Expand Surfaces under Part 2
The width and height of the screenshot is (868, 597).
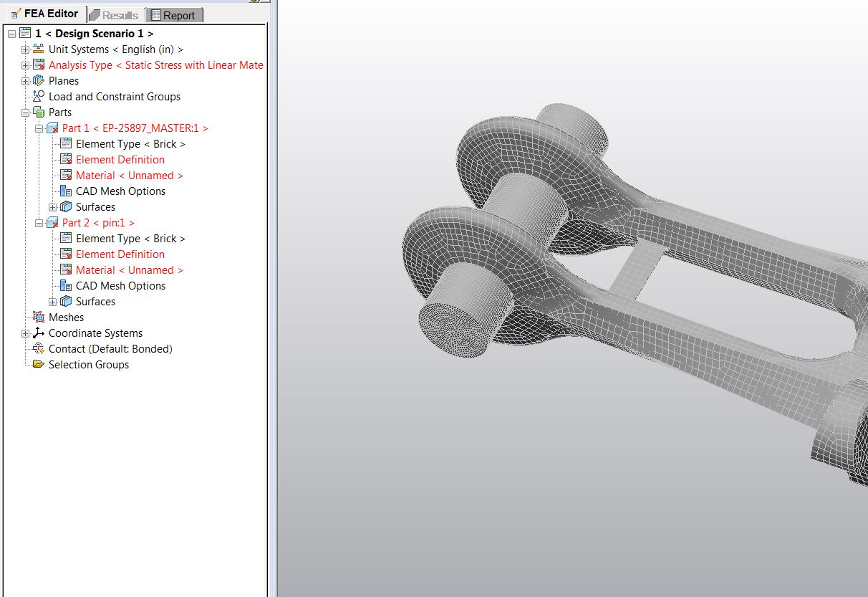click(x=52, y=302)
